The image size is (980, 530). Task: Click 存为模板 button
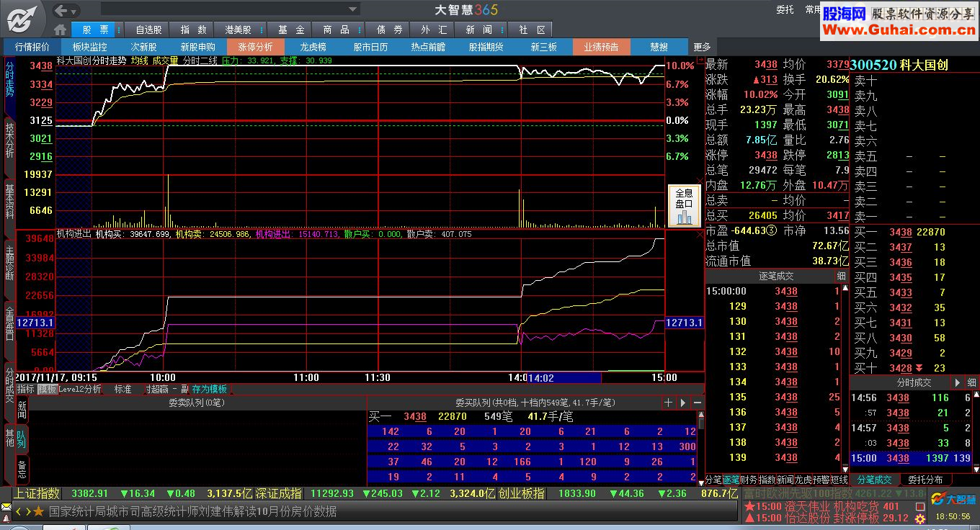[x=209, y=389]
